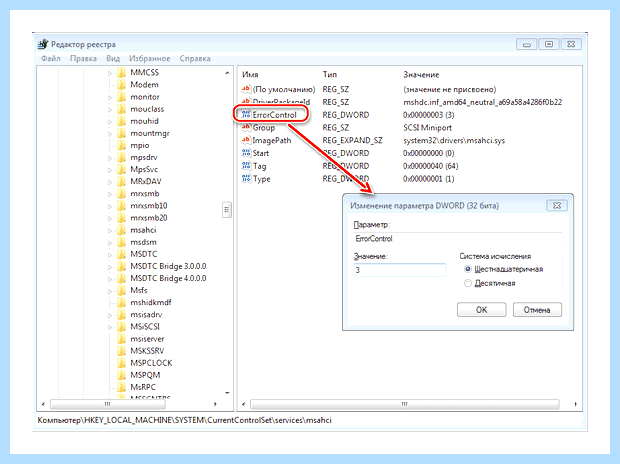Click the tree pane vertical scrollbar thumb
Viewport: 620px width, 464px height.
click(227, 210)
